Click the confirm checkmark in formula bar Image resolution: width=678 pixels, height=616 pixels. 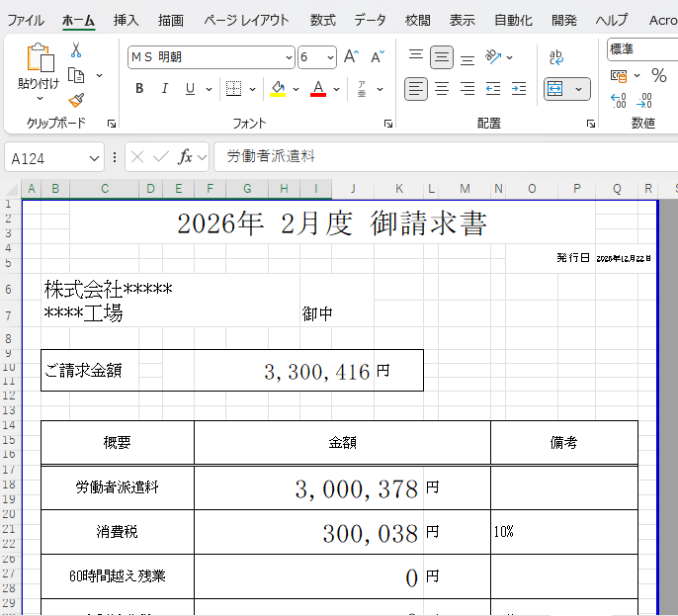(x=160, y=156)
